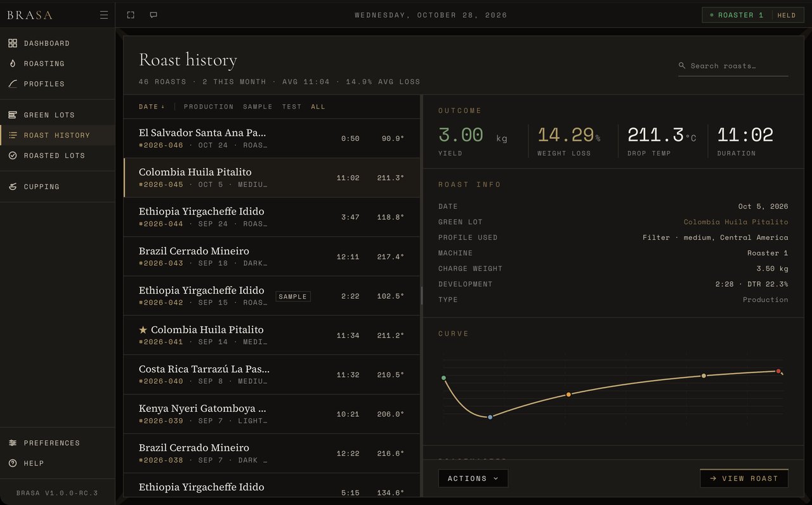Click the green charge marker on the curve

point(443,378)
